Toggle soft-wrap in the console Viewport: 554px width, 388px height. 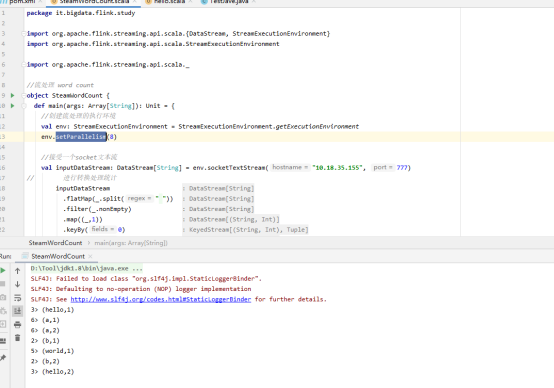[x=17, y=298]
